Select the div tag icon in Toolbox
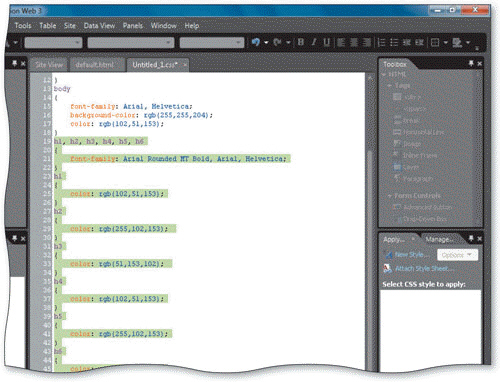Image resolution: width=500 pixels, height=382 pixels. click(397, 97)
